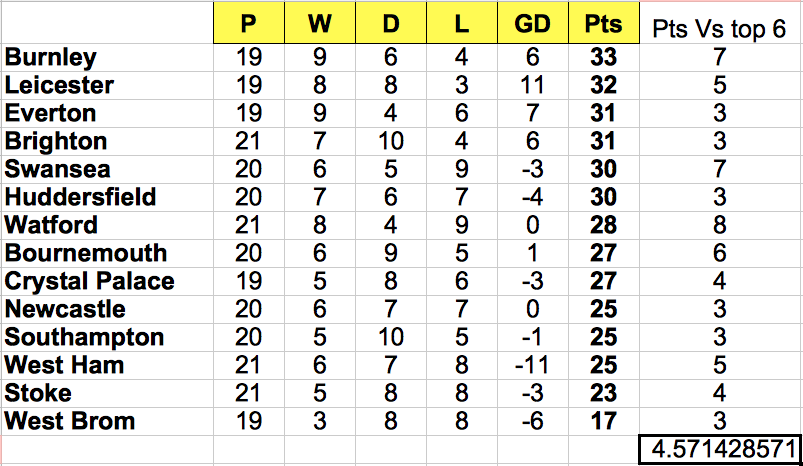Click Everton's goal difference value 7
This screenshot has width=803, height=466.
click(533, 114)
